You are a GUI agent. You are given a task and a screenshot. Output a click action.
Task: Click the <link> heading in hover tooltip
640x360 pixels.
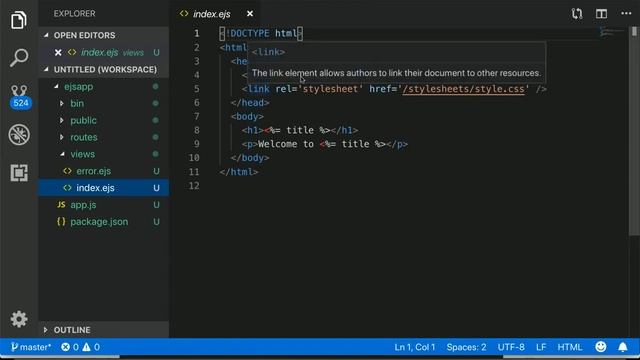[x=268, y=52]
